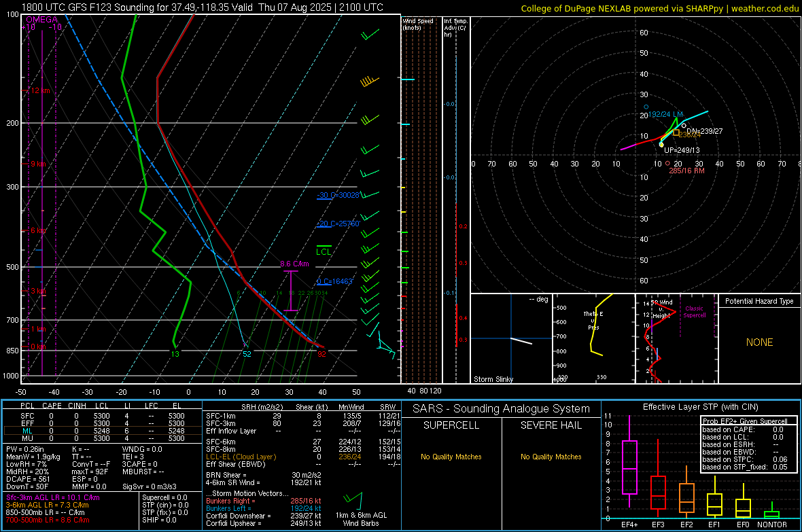Click No Quality Matches under SEVERE HAIL
802x532 pixels.
point(551,457)
